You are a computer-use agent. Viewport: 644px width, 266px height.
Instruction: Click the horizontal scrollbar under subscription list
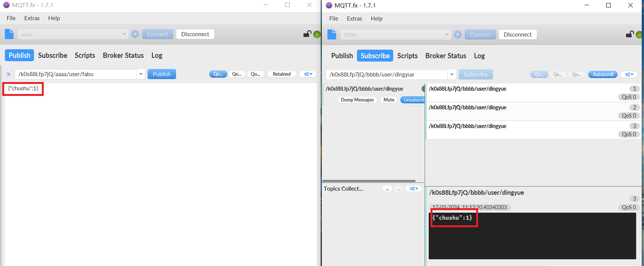pyautogui.click(x=369, y=181)
